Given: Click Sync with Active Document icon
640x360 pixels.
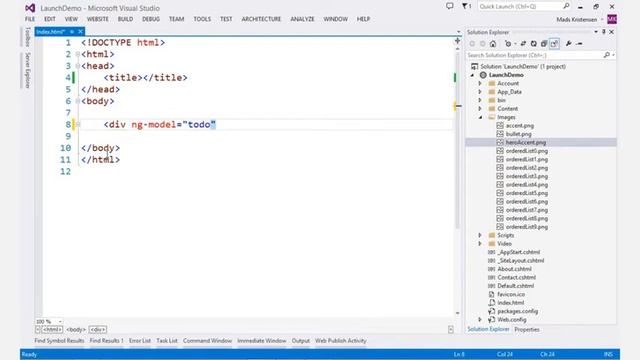Looking at the screenshot, I should click(x=523, y=44).
